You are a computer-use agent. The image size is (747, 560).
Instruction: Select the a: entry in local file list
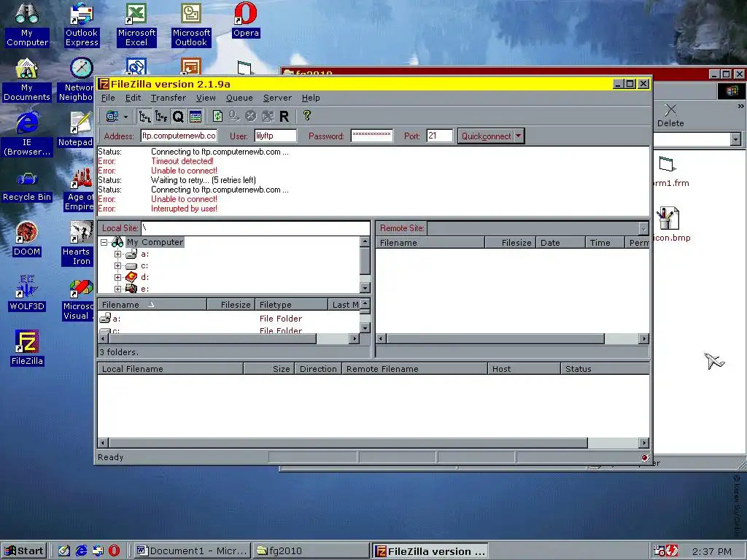coord(116,319)
